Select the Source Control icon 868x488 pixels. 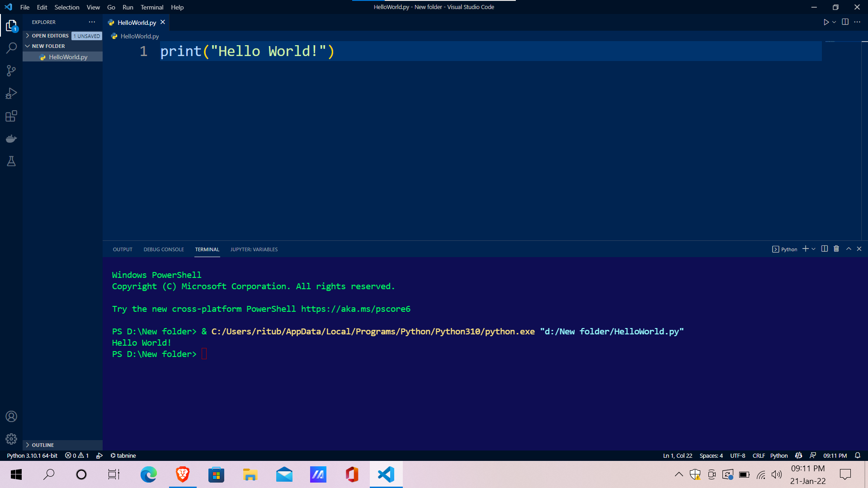11,70
